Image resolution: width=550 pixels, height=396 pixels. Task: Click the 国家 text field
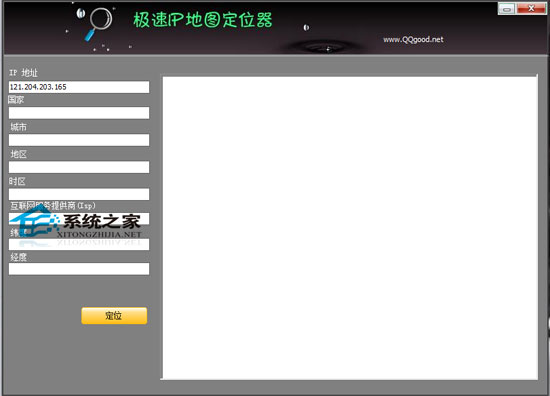tap(79, 113)
